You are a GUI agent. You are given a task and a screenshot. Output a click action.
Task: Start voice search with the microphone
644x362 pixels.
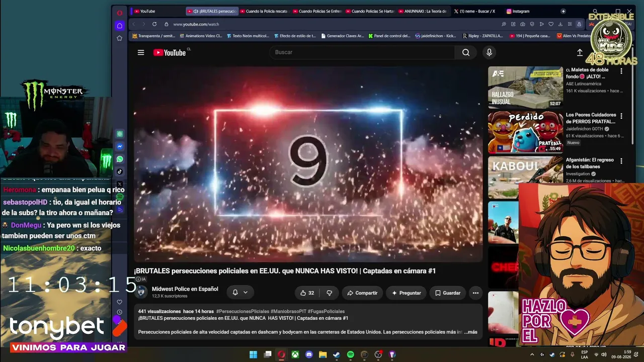[489, 52]
